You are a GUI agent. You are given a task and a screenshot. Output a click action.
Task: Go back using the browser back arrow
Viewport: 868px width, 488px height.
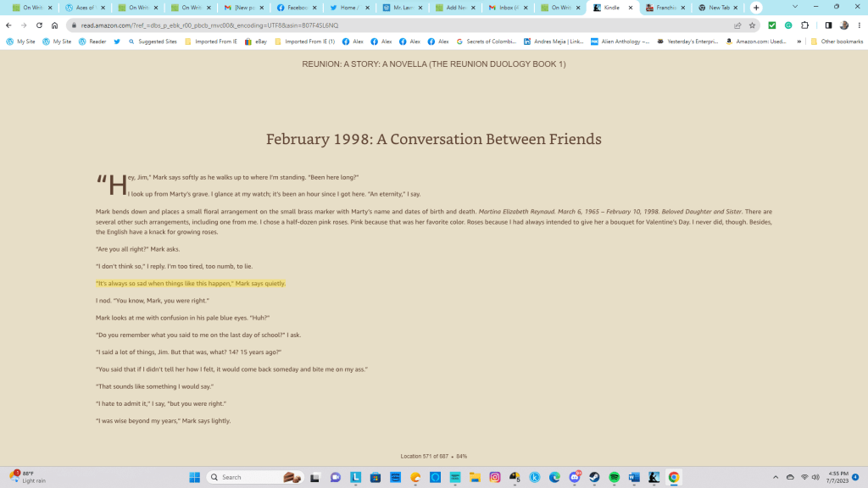(x=9, y=25)
